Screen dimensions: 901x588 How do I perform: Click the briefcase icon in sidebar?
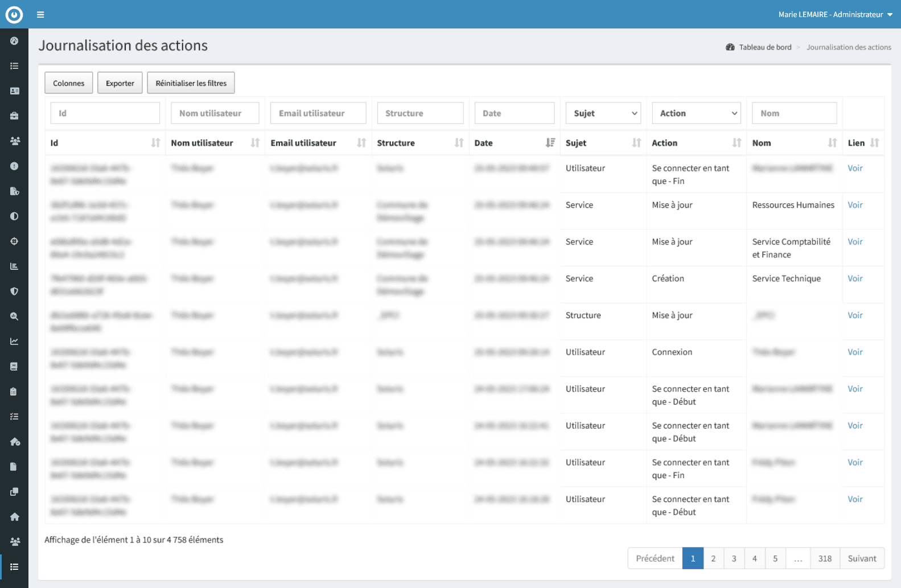pyautogui.click(x=14, y=116)
